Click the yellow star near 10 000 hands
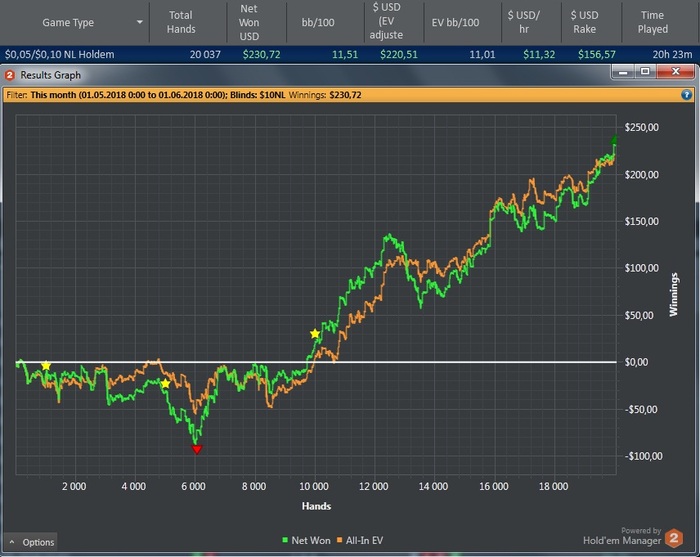Image resolution: width=700 pixels, height=557 pixels. tap(315, 333)
